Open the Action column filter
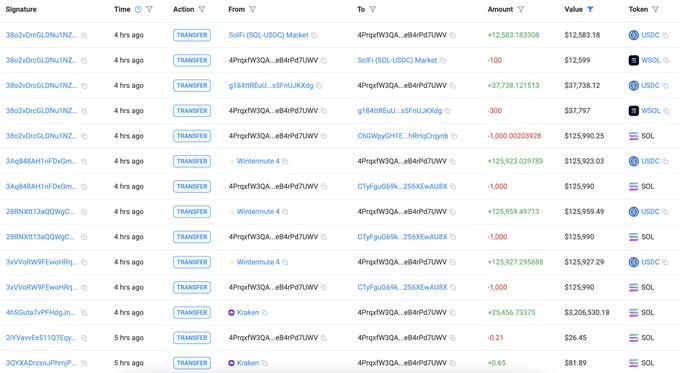The height and width of the screenshot is (373, 680). point(202,9)
